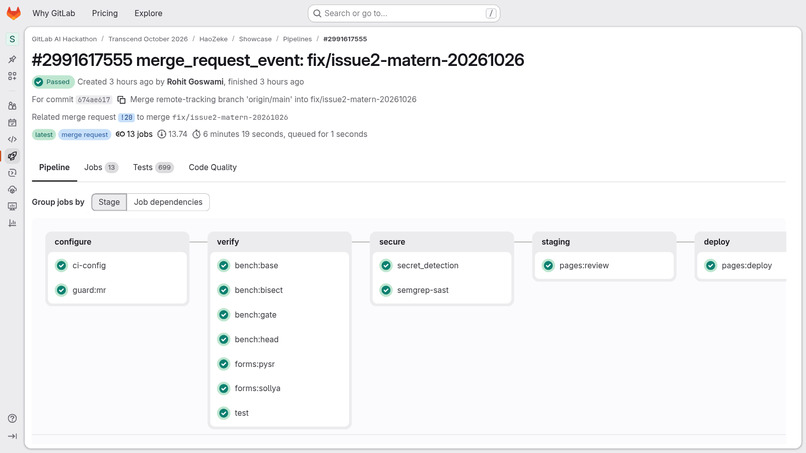Viewport: 806px width, 453px height.
Task: Open the Code sidebar icon
Action: pyautogui.click(x=12, y=139)
